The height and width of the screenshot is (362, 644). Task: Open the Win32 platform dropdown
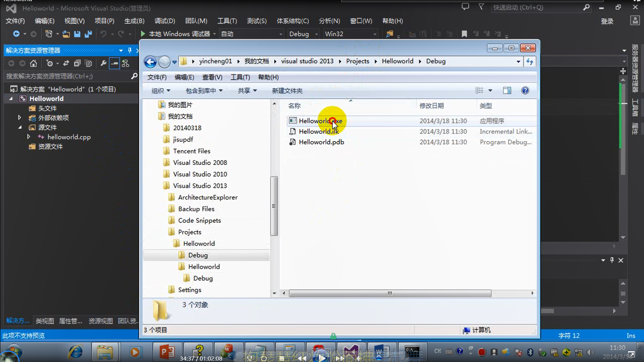coord(350,34)
